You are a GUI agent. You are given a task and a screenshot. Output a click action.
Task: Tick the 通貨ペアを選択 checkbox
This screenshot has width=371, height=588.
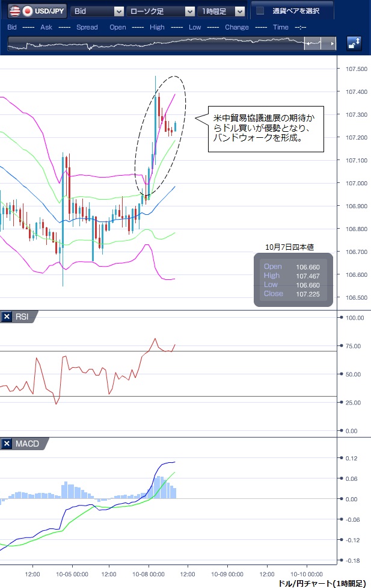(x=260, y=11)
